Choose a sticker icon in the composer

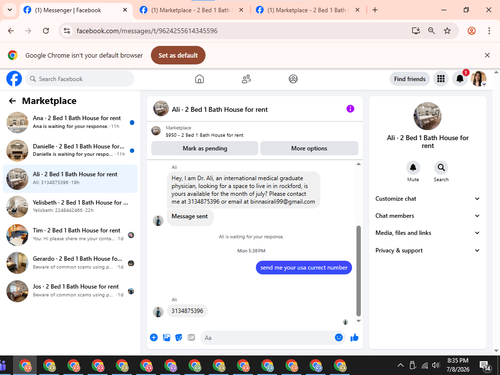click(179, 337)
